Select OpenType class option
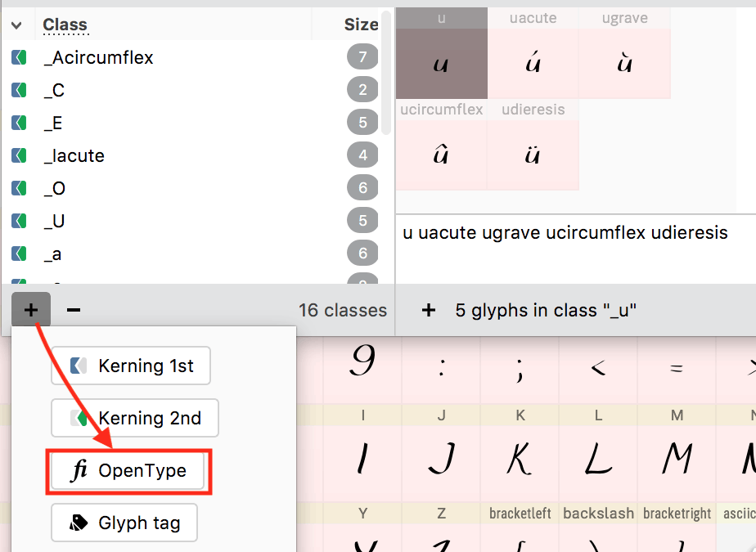 point(128,471)
